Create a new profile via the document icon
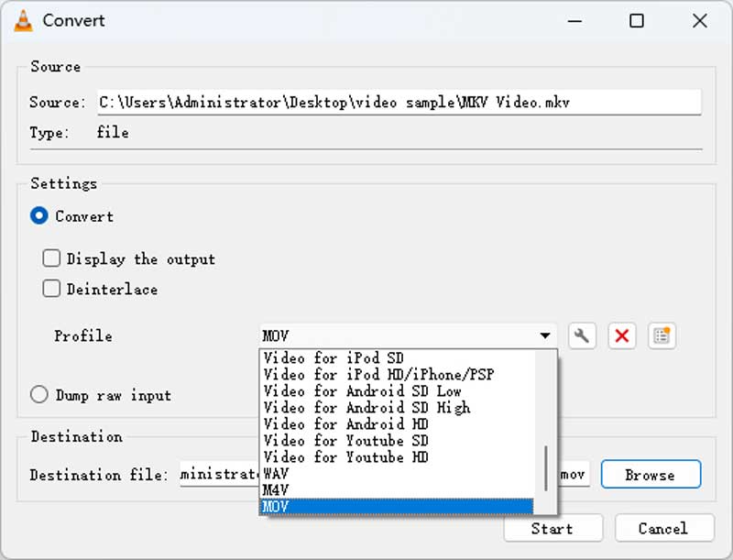Screen dimensions: 733x560 pos(662,335)
